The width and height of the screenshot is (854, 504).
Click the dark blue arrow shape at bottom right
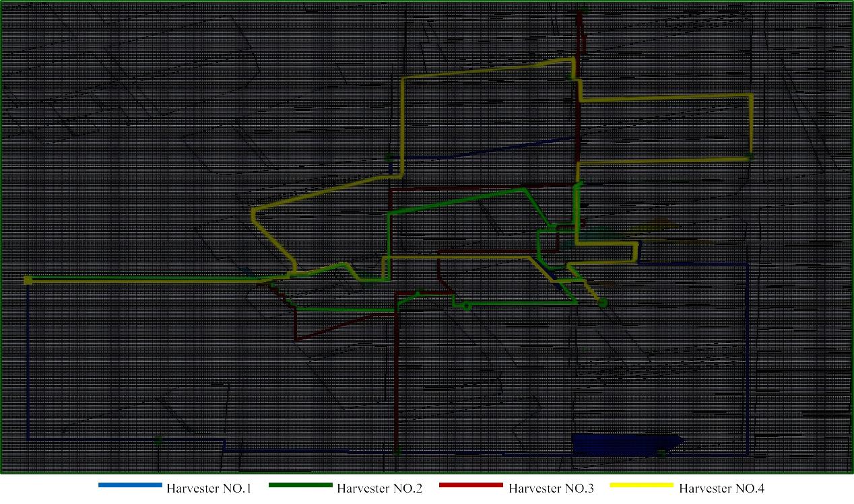628,445
